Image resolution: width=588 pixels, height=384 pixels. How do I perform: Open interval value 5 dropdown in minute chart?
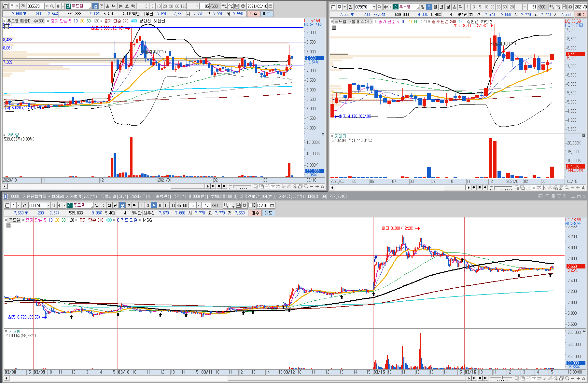(x=199, y=205)
